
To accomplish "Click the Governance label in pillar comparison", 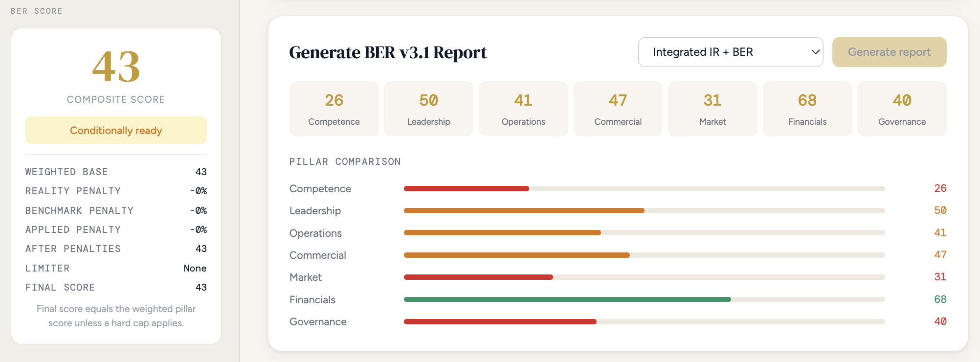I will (318, 322).
